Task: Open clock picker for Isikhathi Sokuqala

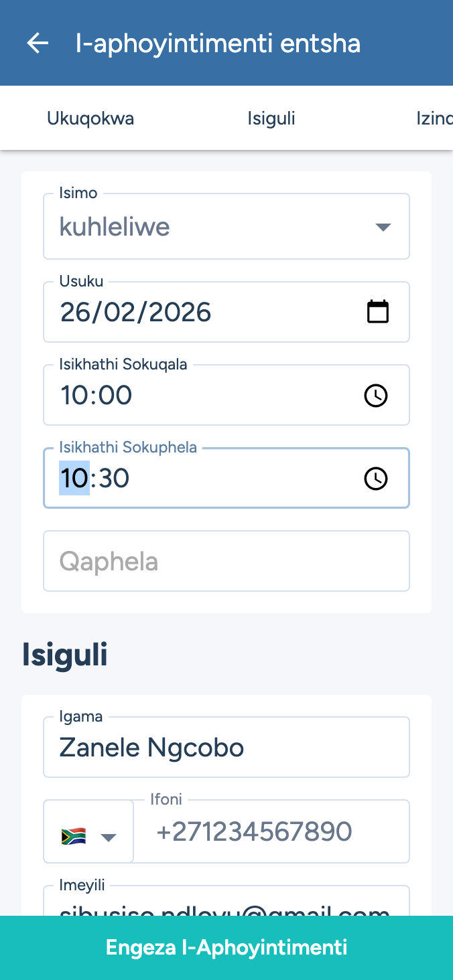Action: [x=376, y=396]
